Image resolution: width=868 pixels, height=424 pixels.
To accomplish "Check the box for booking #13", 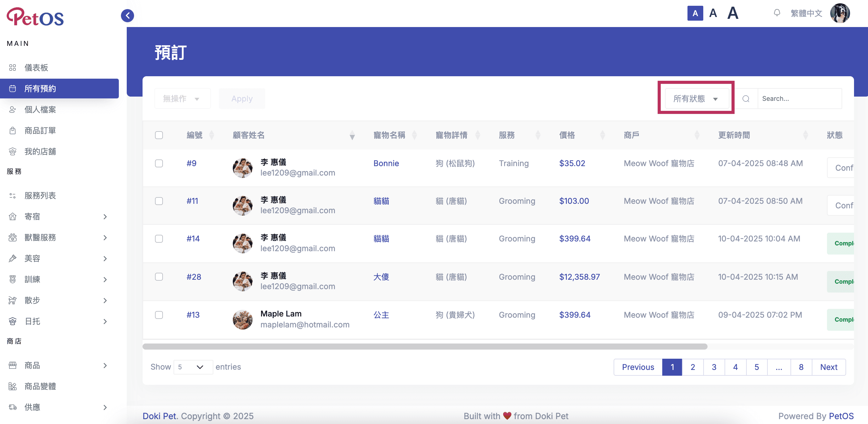I will [159, 315].
